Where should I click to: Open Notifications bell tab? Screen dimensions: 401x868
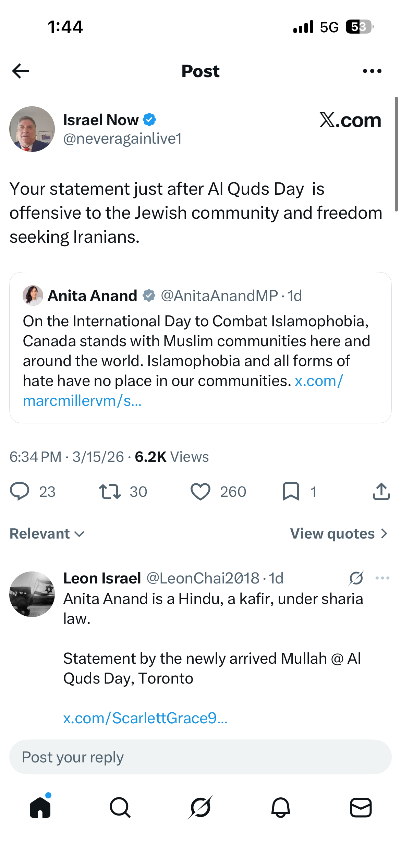click(280, 807)
